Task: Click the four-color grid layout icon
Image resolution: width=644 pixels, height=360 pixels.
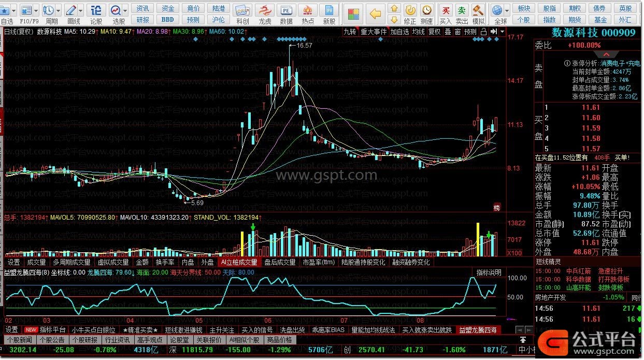Action: coord(354,13)
